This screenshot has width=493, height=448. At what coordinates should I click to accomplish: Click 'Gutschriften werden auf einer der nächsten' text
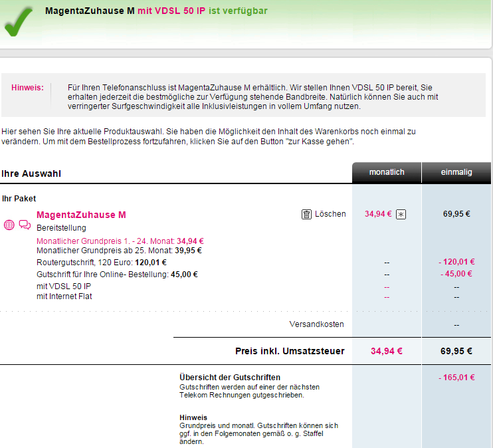pos(249,387)
